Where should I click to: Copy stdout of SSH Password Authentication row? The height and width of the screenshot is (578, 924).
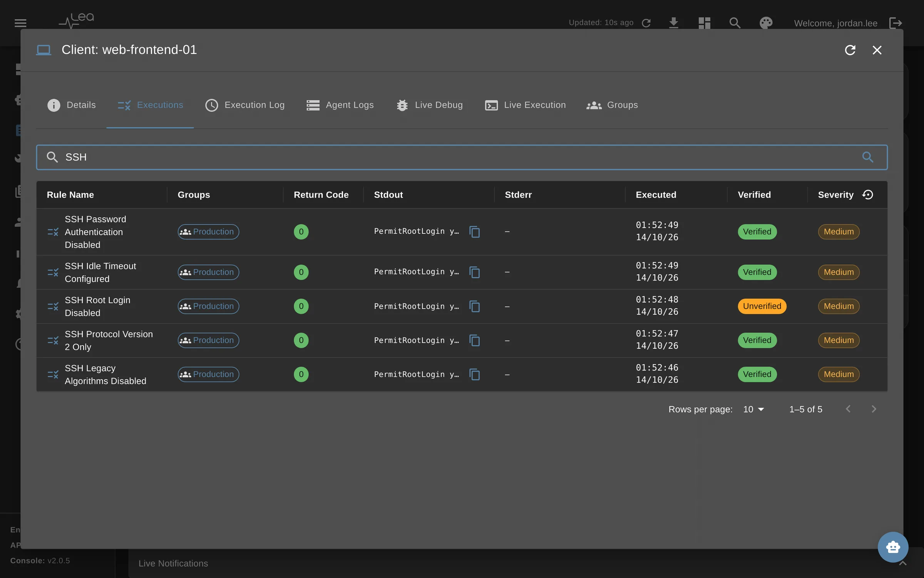tap(475, 232)
